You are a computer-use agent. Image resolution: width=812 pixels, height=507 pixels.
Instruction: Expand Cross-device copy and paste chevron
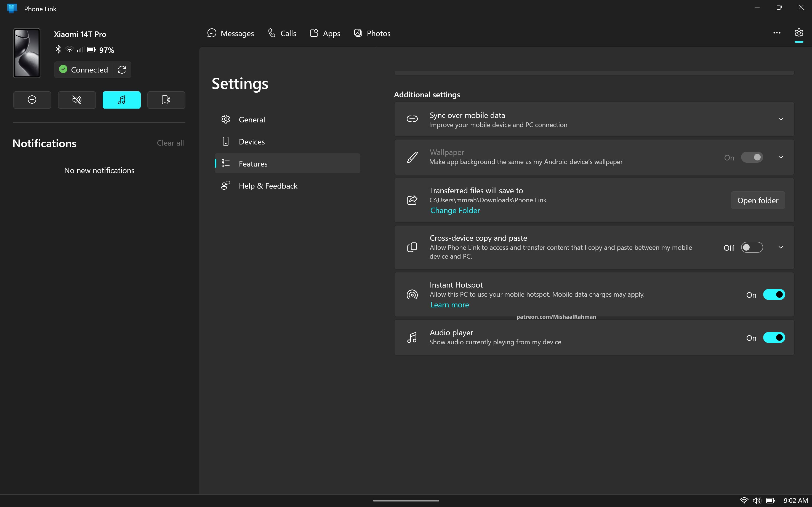tap(781, 248)
